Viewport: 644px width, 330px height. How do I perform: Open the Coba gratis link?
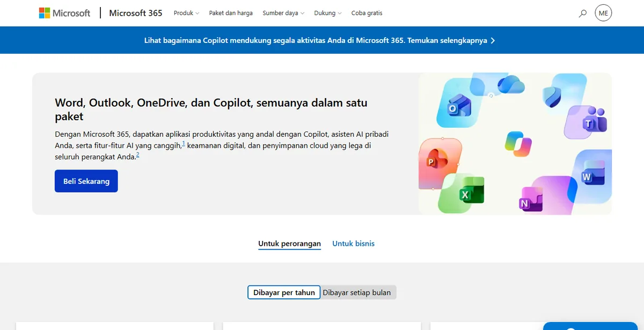pyautogui.click(x=367, y=13)
